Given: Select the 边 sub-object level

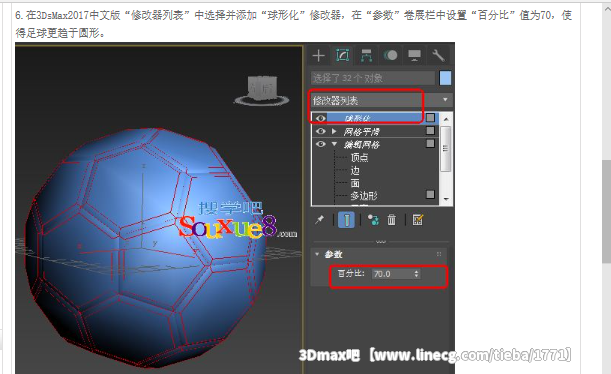Looking at the screenshot, I should [355, 170].
